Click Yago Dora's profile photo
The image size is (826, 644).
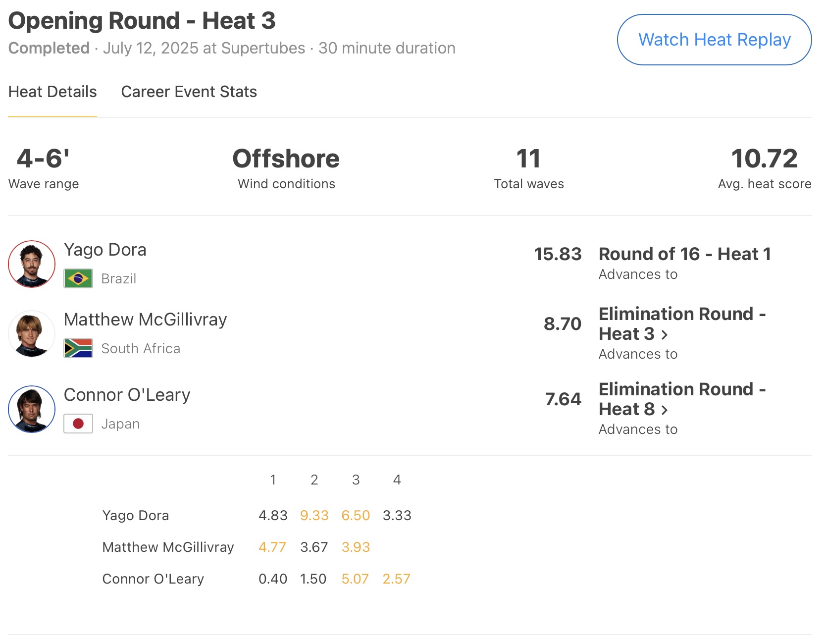(32, 264)
